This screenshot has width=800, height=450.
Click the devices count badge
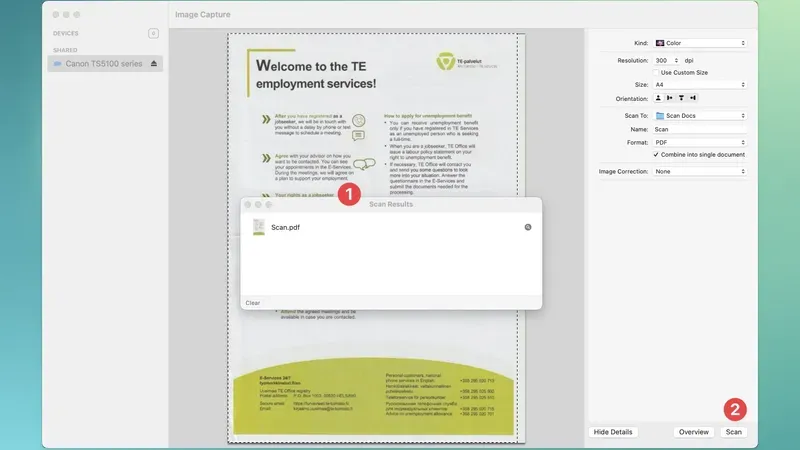pos(153,34)
